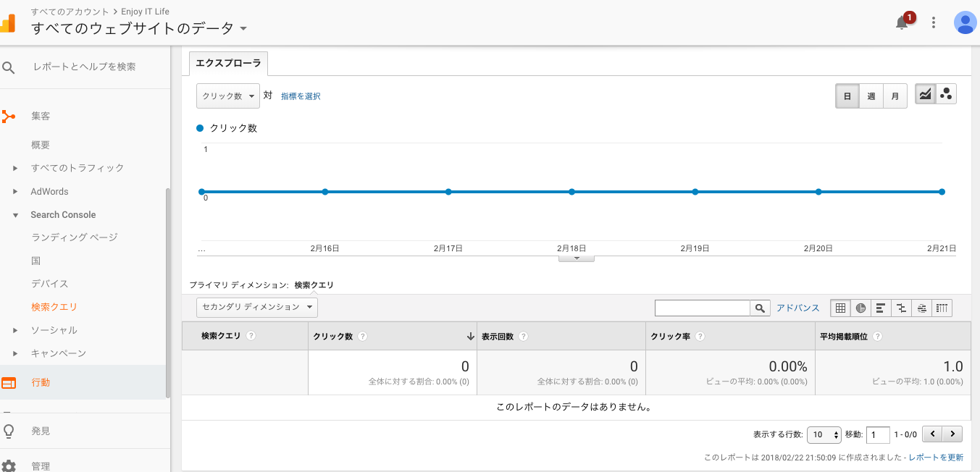Open the ランディング ページ report

click(74, 237)
